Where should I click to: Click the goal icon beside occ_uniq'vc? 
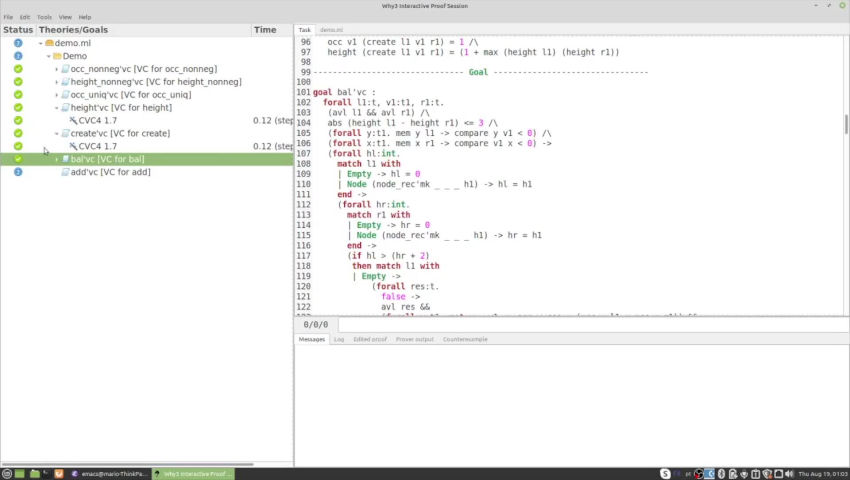pos(65,94)
